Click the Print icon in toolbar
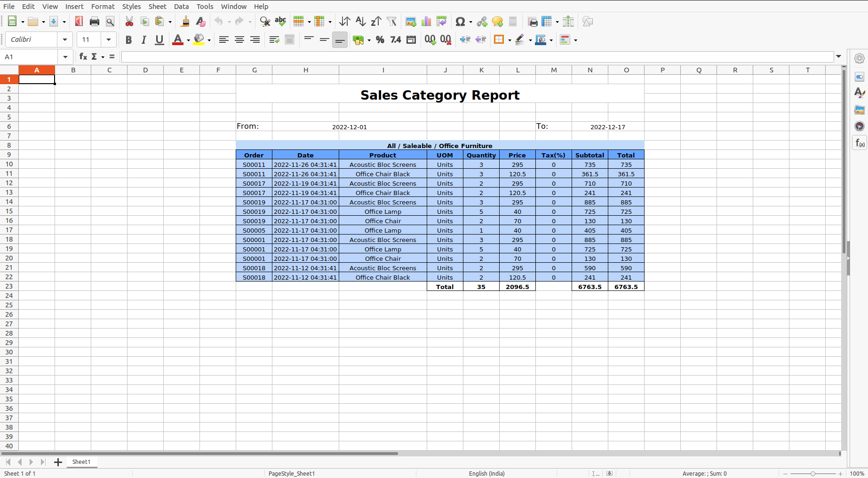 [95, 22]
